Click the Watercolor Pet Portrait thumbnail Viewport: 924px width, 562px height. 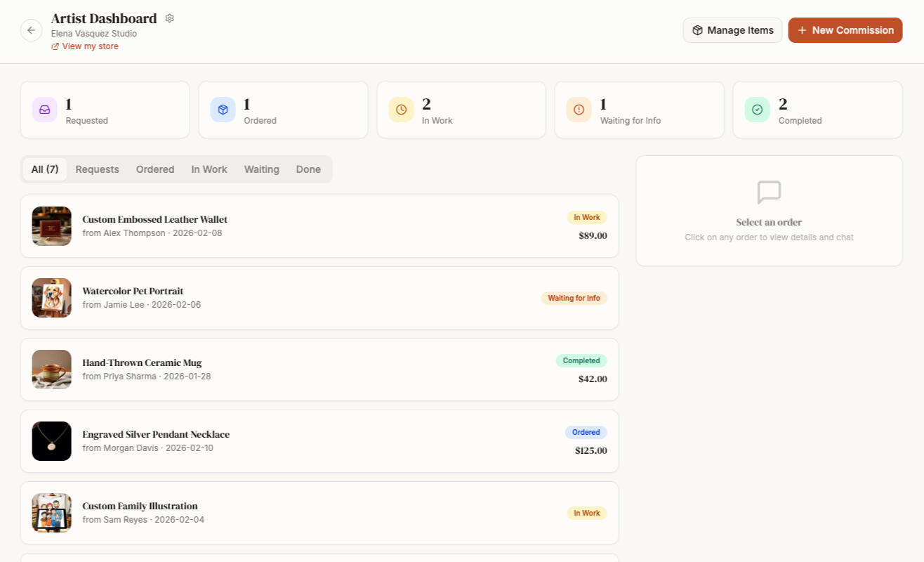pos(51,298)
